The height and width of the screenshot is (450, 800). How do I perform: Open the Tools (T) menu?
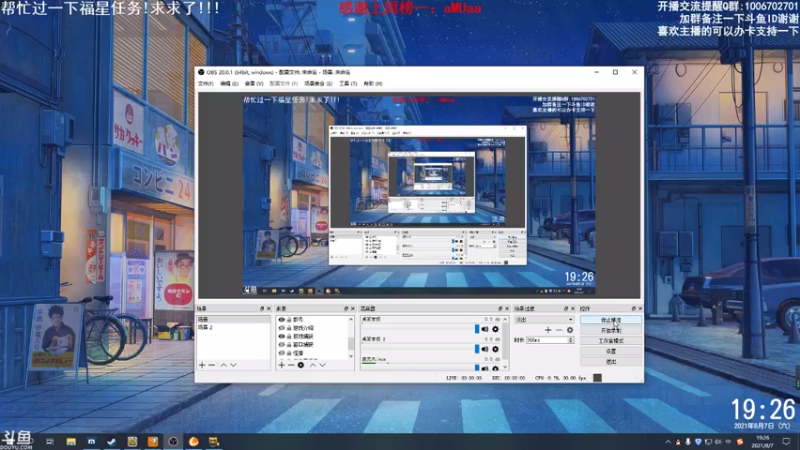(348, 84)
